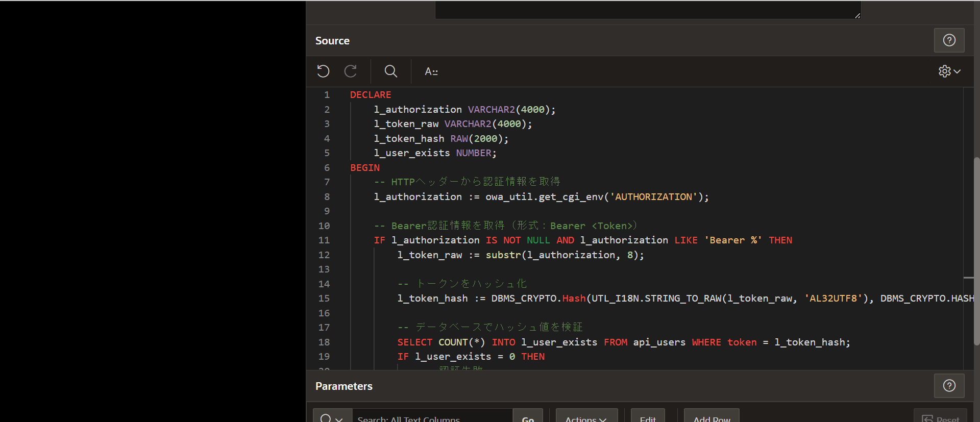
Task: Redo the edit in Source editor
Action: click(351, 71)
